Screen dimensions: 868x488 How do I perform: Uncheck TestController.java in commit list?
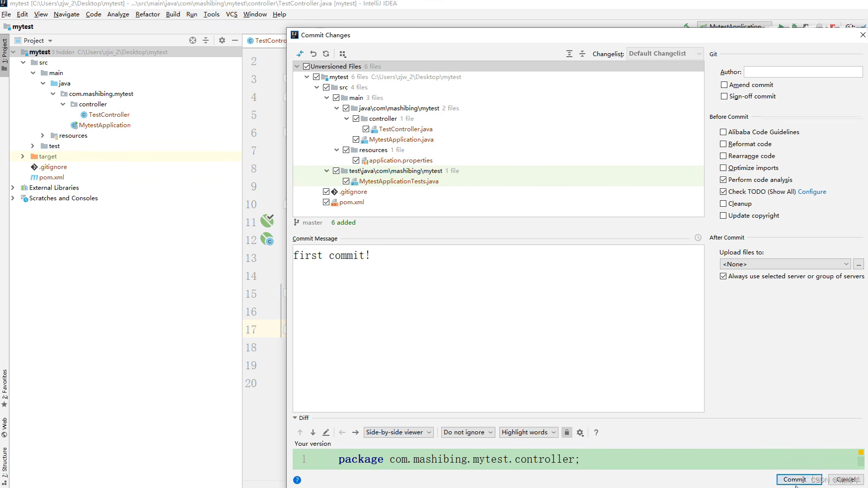(x=366, y=129)
